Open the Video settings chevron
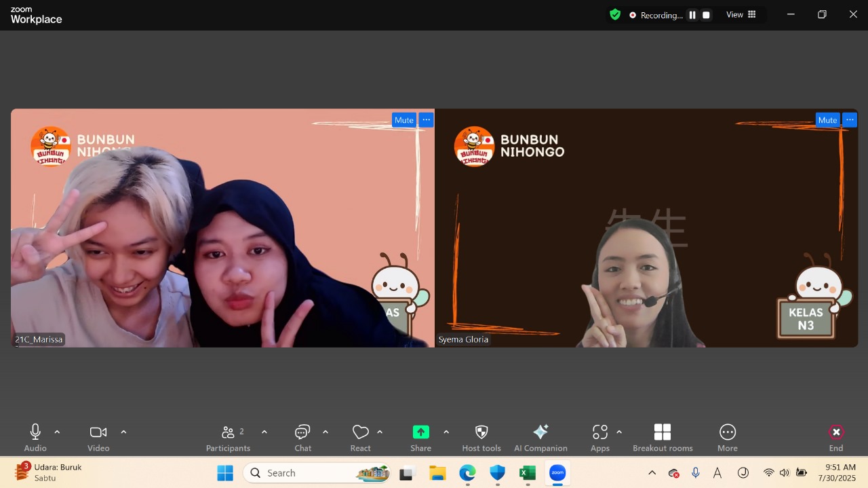Viewport: 868px width, 488px height. (x=124, y=430)
